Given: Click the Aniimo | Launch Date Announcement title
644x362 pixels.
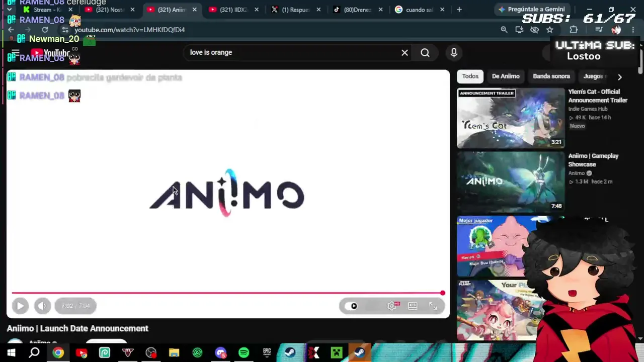Looking at the screenshot, I should coord(77,328).
